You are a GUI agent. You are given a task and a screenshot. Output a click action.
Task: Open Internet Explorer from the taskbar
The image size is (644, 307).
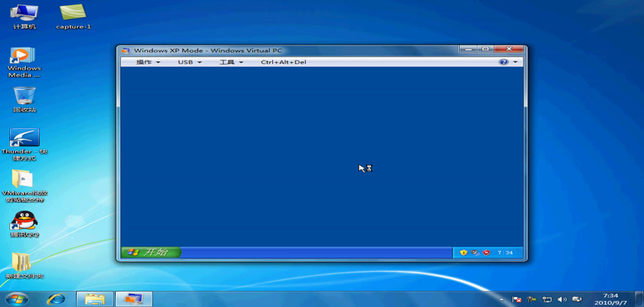click(x=56, y=299)
